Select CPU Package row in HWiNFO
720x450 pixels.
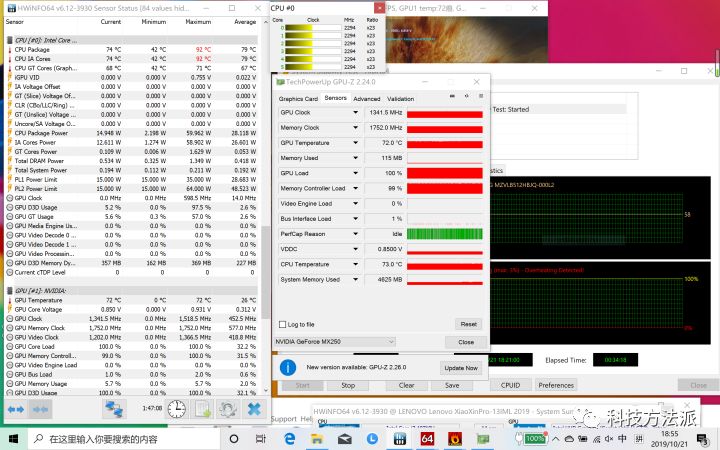point(131,50)
